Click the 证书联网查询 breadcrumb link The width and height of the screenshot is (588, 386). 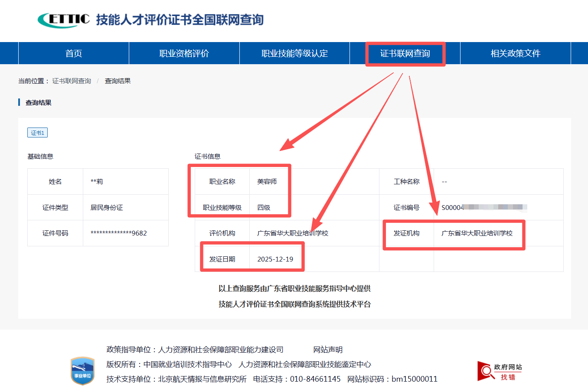point(72,81)
